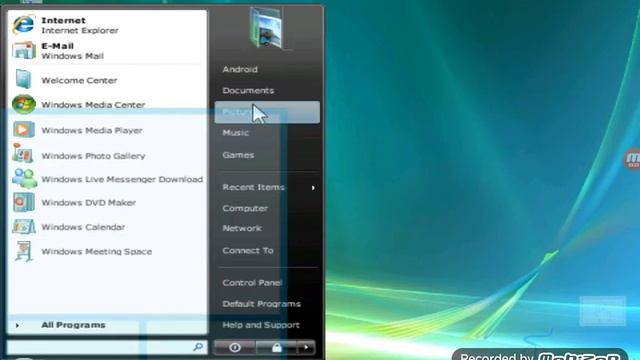Open Computer from Start menu
This screenshot has width=640, height=360.
[x=245, y=208]
